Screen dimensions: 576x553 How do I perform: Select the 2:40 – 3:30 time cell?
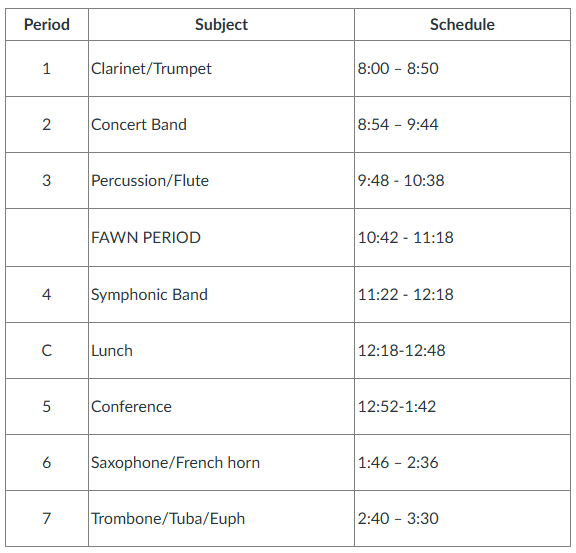462,518
